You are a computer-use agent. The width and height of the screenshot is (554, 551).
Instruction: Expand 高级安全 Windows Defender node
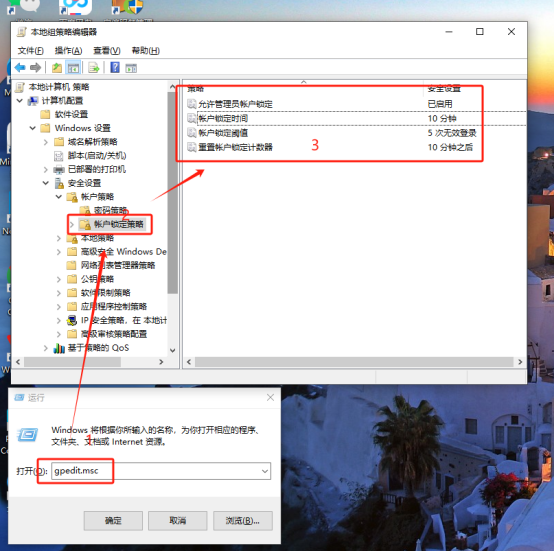(x=59, y=252)
